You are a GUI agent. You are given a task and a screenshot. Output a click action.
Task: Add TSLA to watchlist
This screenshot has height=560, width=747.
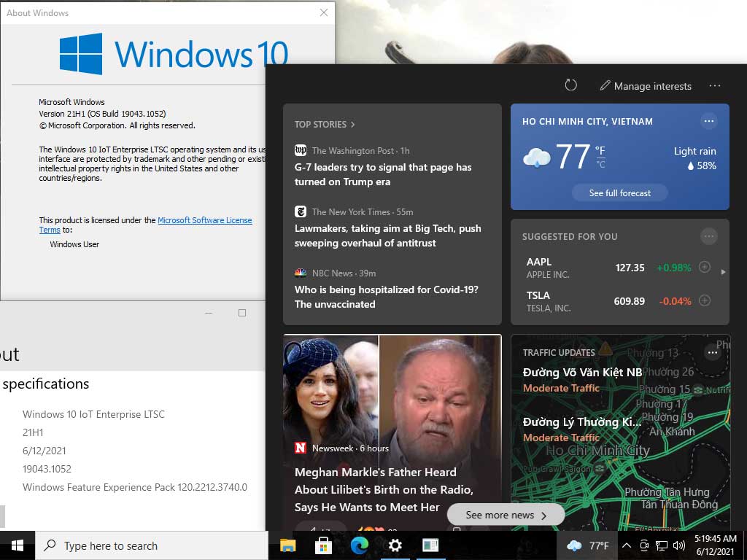coord(705,300)
